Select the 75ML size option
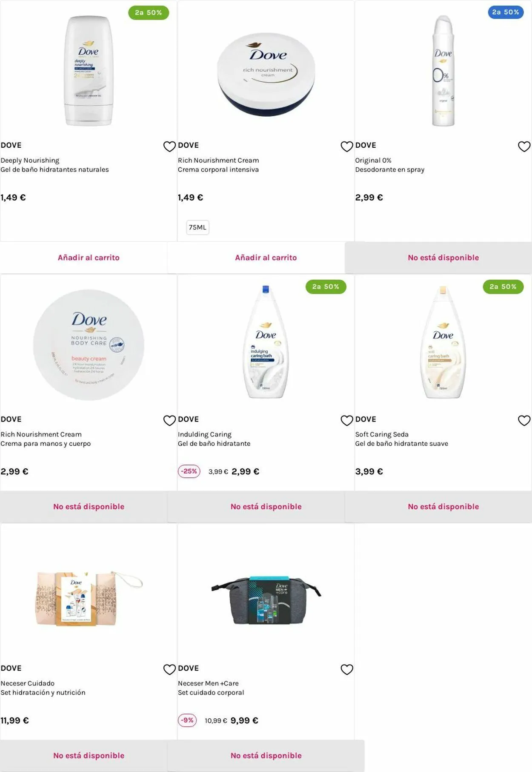Viewport: 532px width, 772px height. [197, 227]
